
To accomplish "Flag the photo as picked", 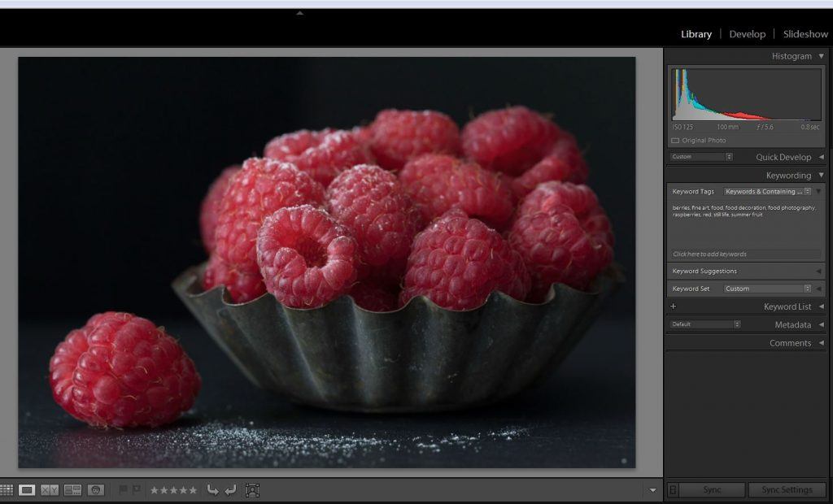I will [123, 490].
